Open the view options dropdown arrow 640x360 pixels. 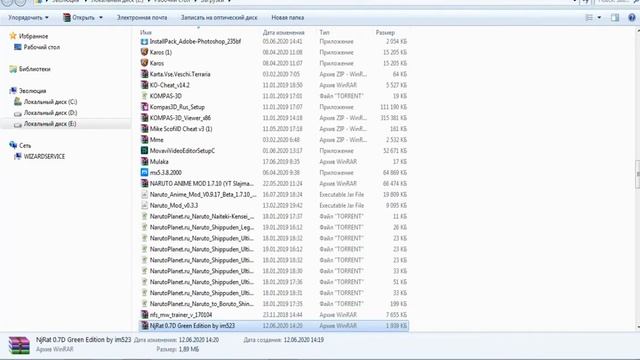pos(599,18)
